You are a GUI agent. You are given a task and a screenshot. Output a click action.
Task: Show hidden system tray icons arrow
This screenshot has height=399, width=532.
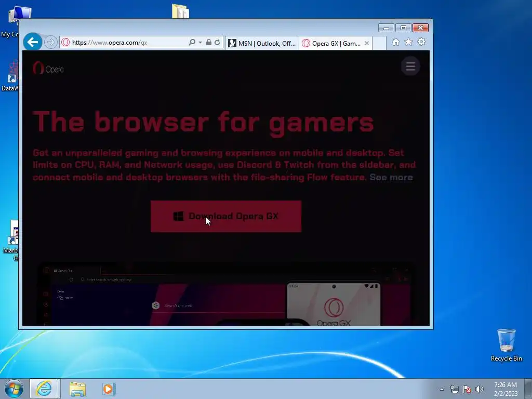pos(442,389)
